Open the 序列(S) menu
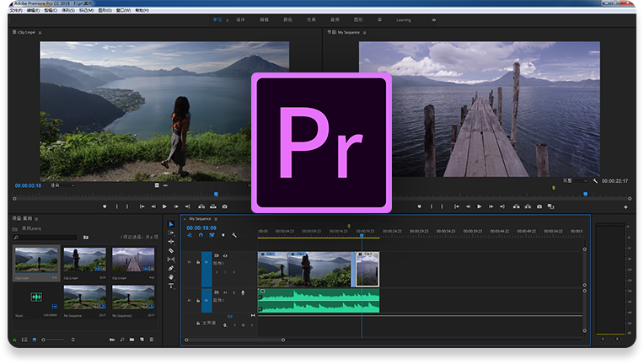Viewport: 644px width, 364px height. click(68, 10)
